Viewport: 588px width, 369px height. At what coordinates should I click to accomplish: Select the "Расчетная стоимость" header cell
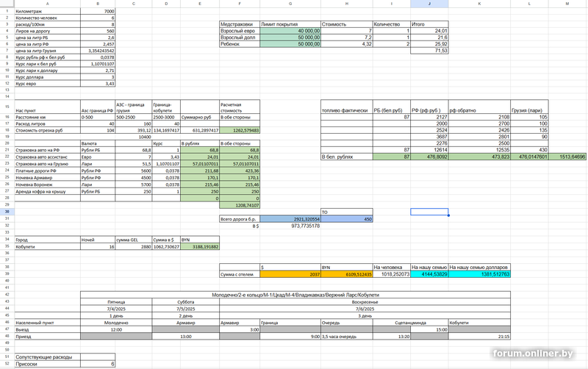click(x=240, y=107)
